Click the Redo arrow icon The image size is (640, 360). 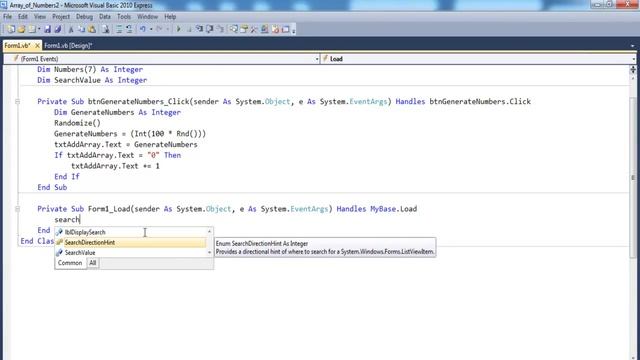159,29
